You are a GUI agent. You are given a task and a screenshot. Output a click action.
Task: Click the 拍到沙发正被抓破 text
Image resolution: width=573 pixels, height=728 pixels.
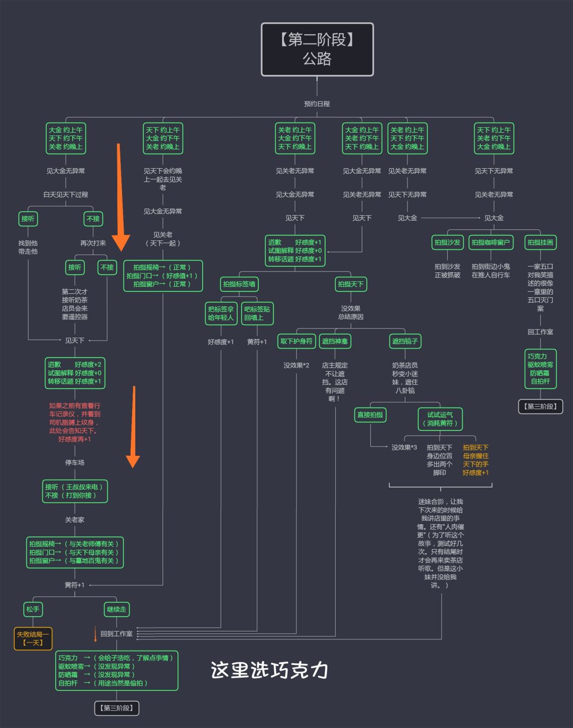[448, 271]
